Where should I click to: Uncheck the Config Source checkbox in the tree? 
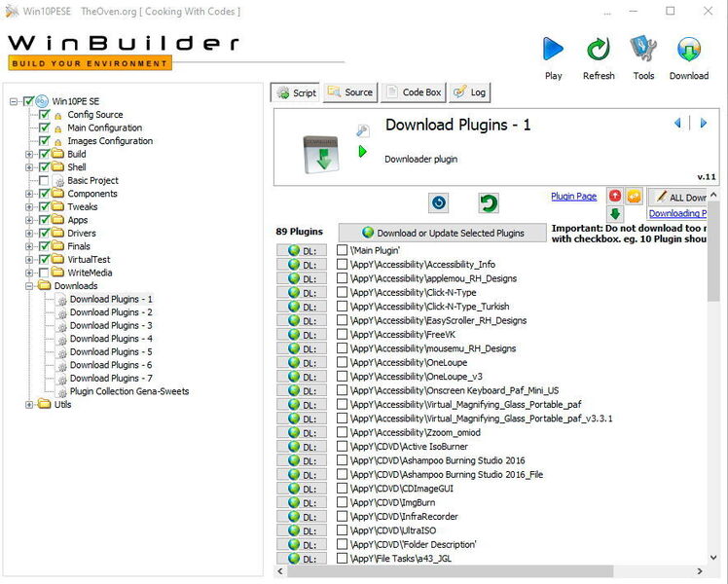coord(44,114)
